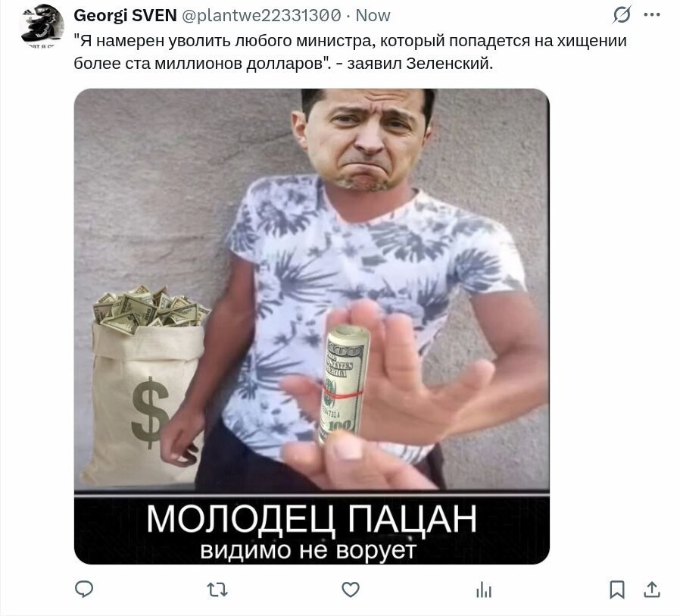This screenshot has width=680, height=616.
Task: Click the 'Now' timestamp link
Action: pyautogui.click(x=373, y=16)
